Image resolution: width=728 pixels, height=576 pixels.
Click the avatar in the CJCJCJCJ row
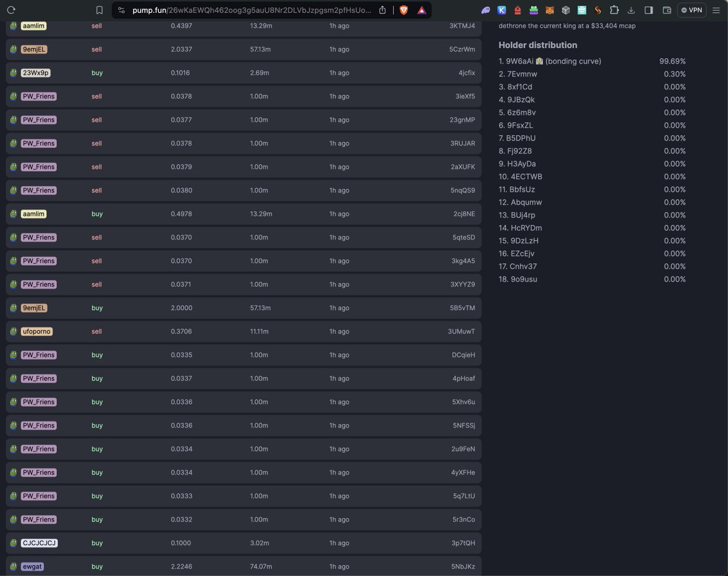tap(13, 543)
